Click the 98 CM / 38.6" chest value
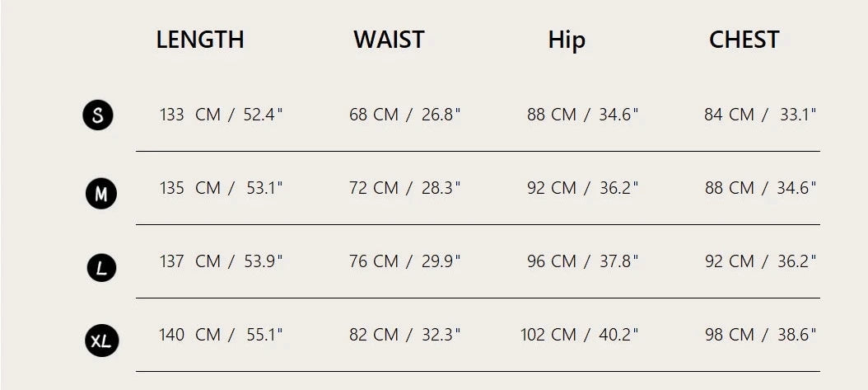 (759, 335)
